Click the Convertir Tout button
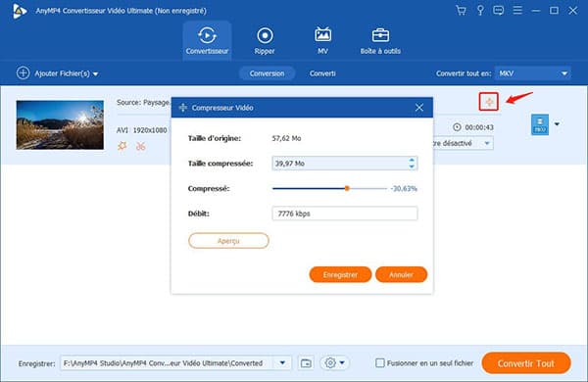588x382 pixels. pos(526,362)
